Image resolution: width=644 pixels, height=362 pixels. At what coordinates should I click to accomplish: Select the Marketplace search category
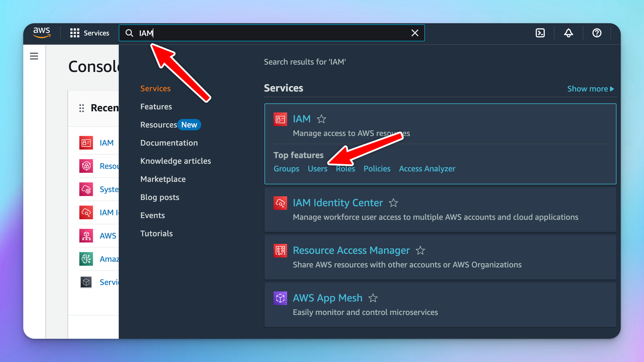[163, 179]
